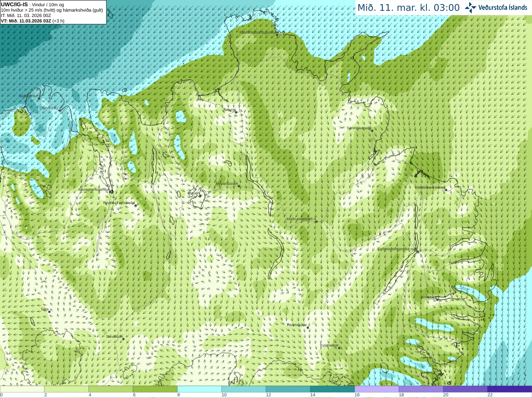The image size is (532, 398).
Task: Select the 16–18 m/s lavender legend swatch
Action: [x=377, y=389]
